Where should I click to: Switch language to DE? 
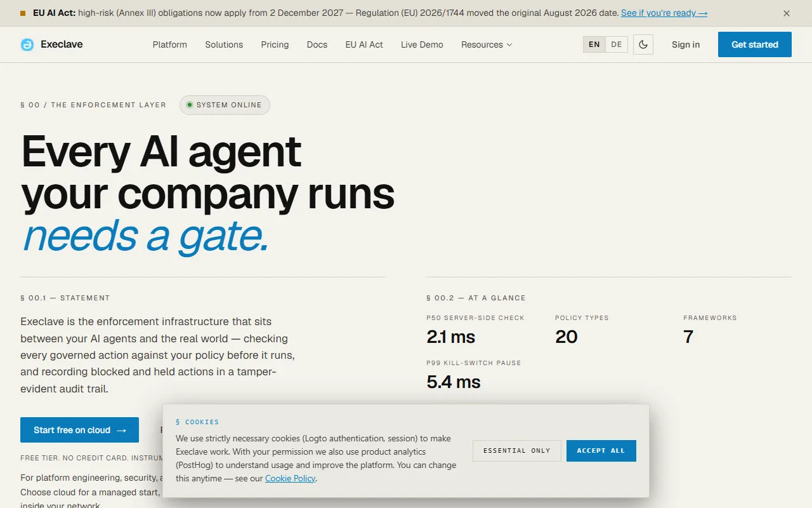(x=617, y=44)
